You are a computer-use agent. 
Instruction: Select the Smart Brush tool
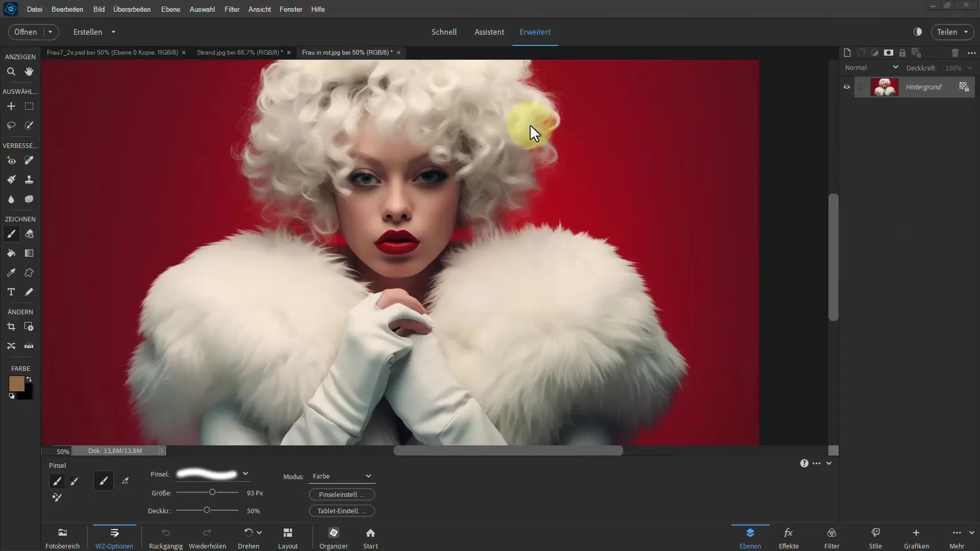pos(11,180)
